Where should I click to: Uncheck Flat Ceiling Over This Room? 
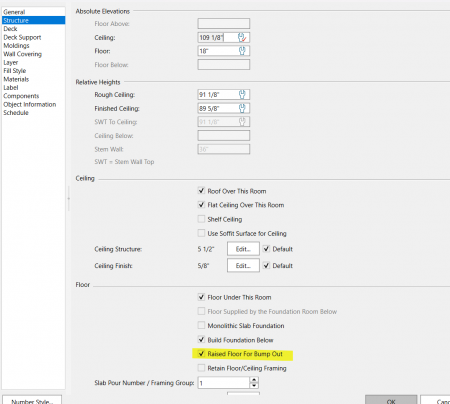(x=201, y=205)
